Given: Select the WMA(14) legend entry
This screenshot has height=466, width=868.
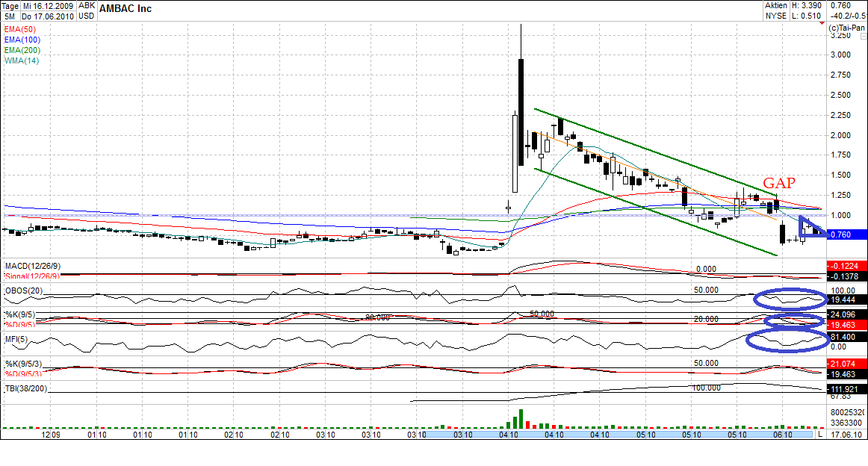Looking at the screenshot, I should point(22,61).
